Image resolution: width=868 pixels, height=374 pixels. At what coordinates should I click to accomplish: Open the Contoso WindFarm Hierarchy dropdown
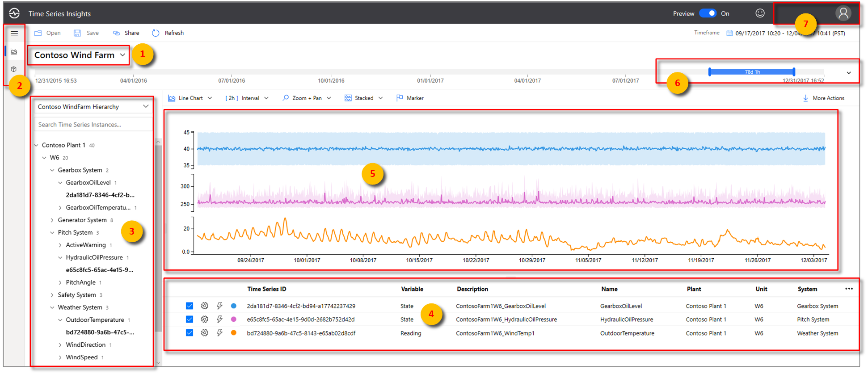tap(93, 107)
